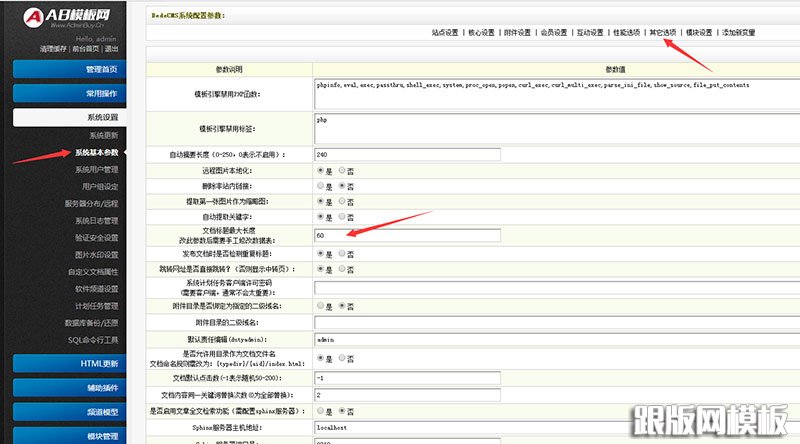Click the 自动摘要长度 field showing 240
This screenshot has height=444, width=800.
point(407,154)
